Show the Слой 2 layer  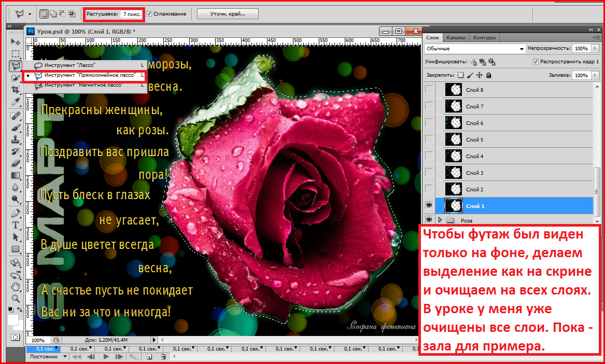click(x=429, y=189)
